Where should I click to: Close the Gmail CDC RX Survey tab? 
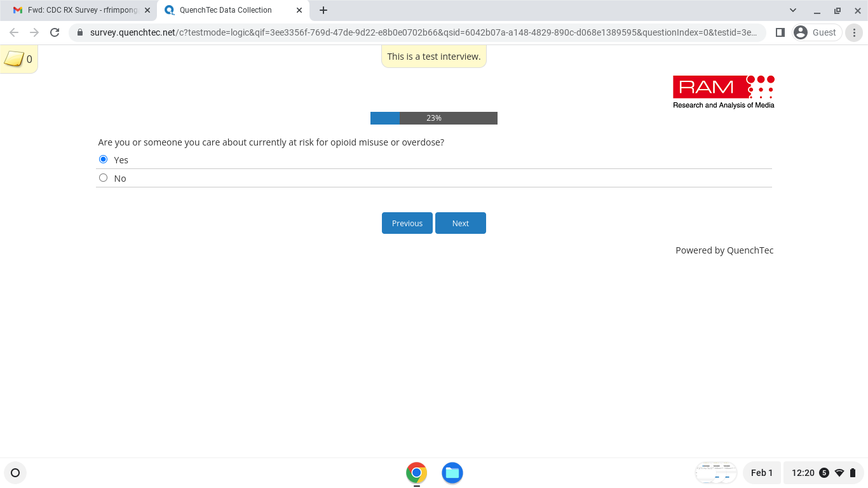147,10
